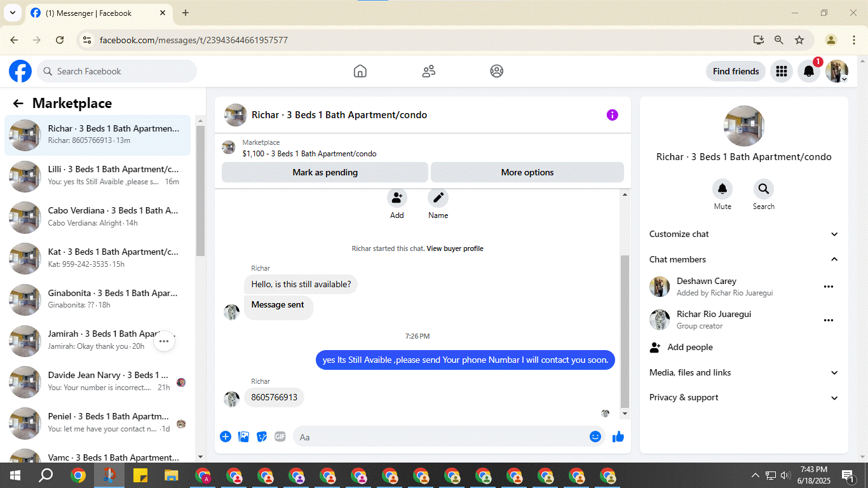Open Deshawn Carey member profile picture
Image resolution: width=868 pixels, height=488 pixels.
(x=660, y=287)
